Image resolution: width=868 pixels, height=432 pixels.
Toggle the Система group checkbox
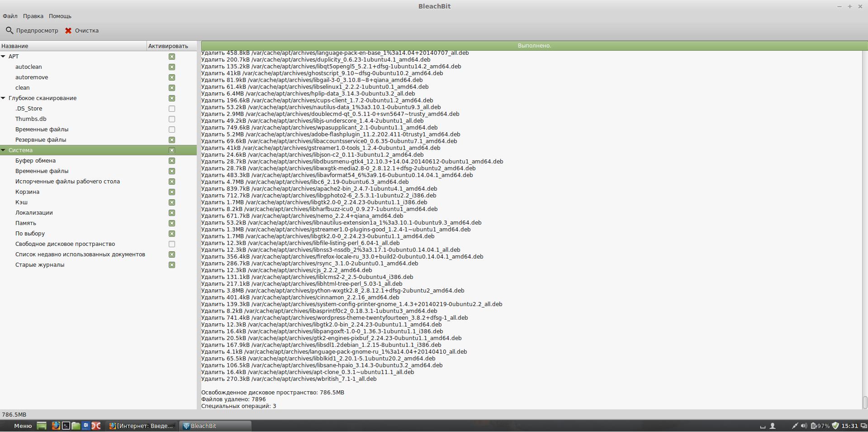172,150
